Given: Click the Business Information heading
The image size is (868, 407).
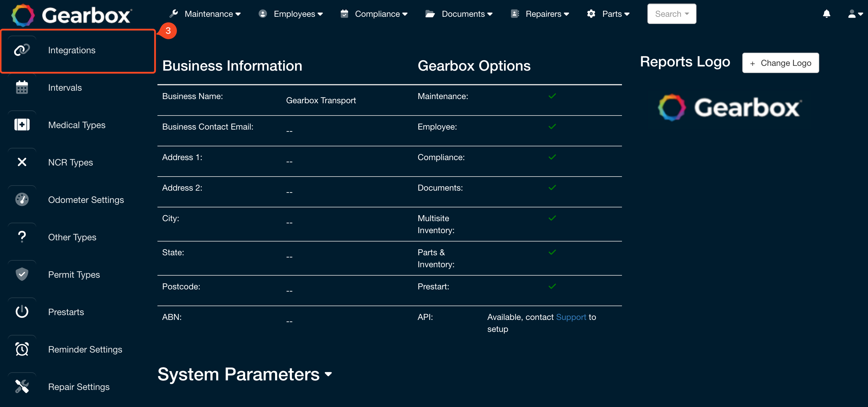Looking at the screenshot, I should [x=232, y=65].
